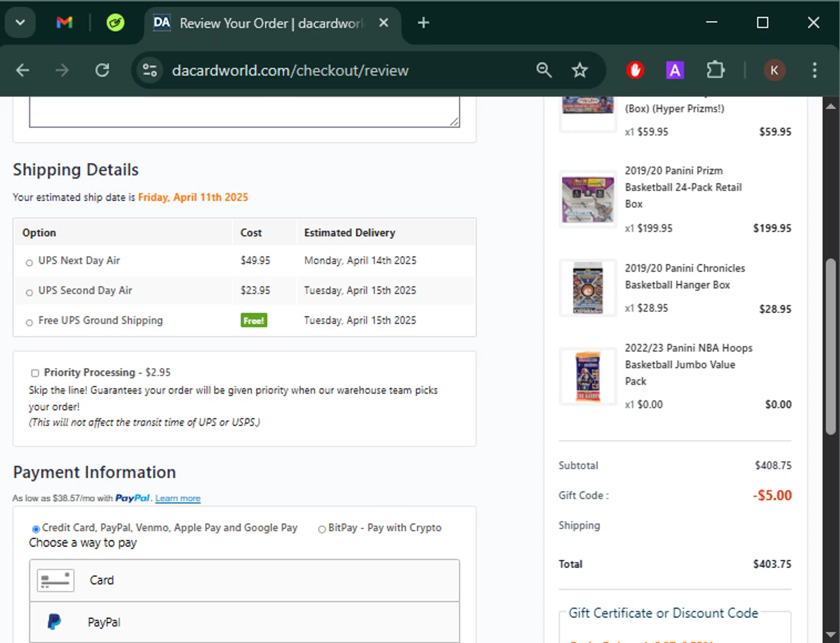This screenshot has height=643, width=840.
Task: Go back to previous page
Action: tap(23, 71)
